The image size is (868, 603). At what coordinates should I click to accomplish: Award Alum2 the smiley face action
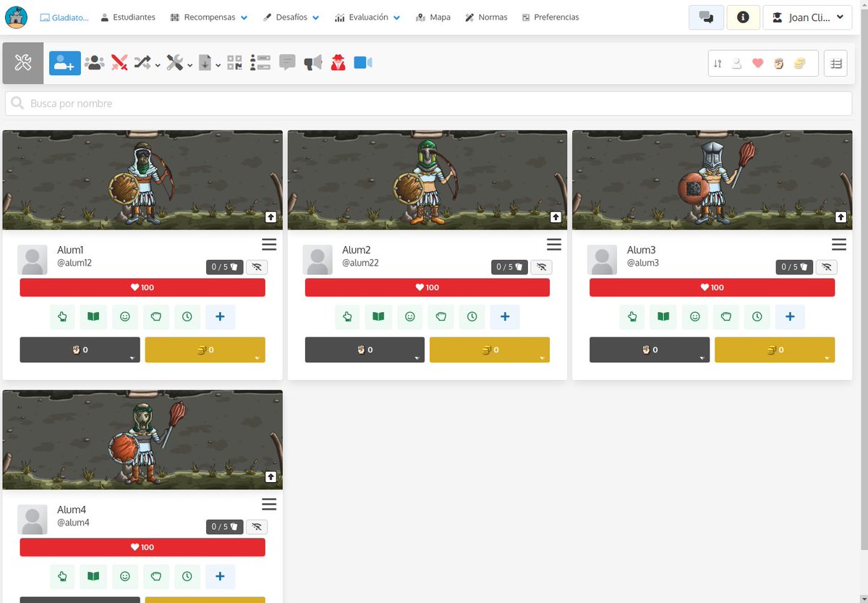point(409,316)
